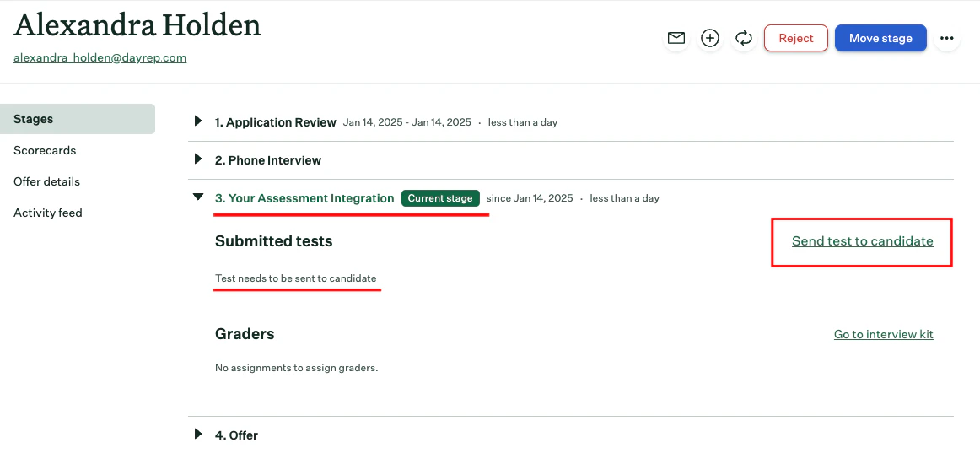
Task: Click Send test to candidate link
Action: click(x=863, y=241)
